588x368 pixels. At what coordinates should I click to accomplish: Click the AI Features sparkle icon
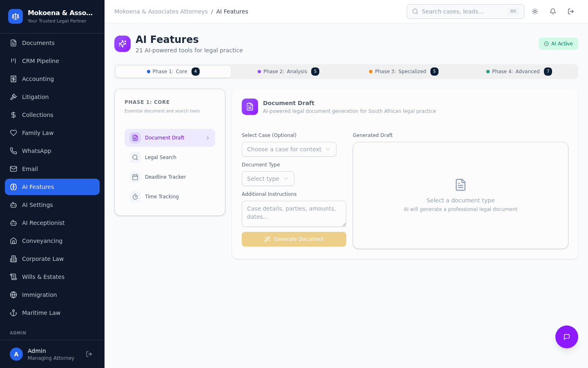pos(122,44)
